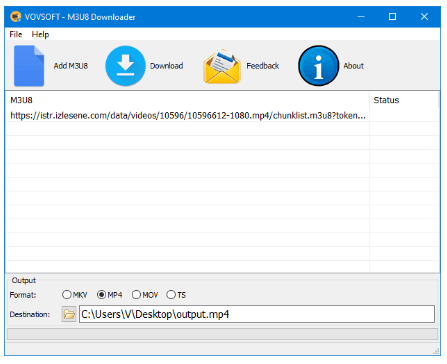Screen dimensions: 447x364
Task: Click the blue Download arrow icon
Action: tap(125, 66)
